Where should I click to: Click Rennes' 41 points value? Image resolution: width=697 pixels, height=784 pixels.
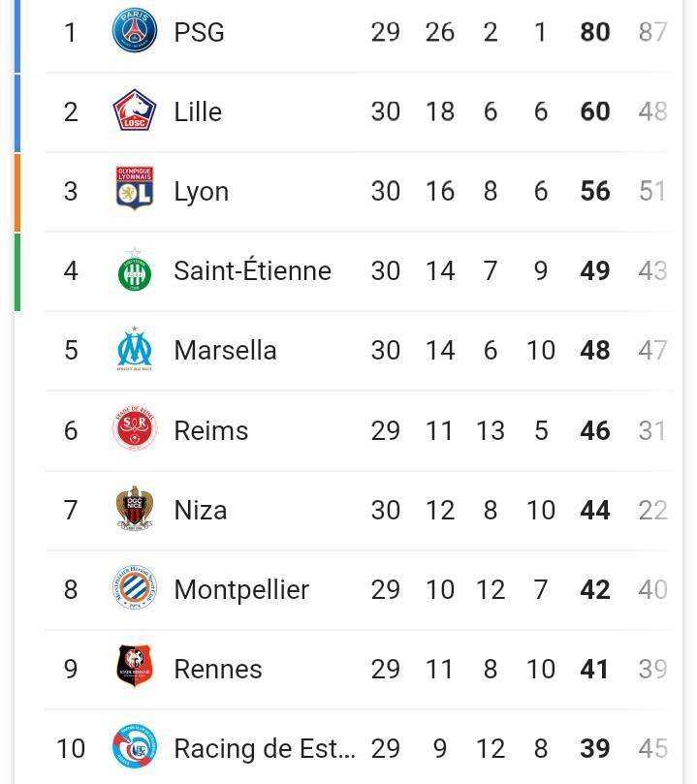click(x=594, y=670)
